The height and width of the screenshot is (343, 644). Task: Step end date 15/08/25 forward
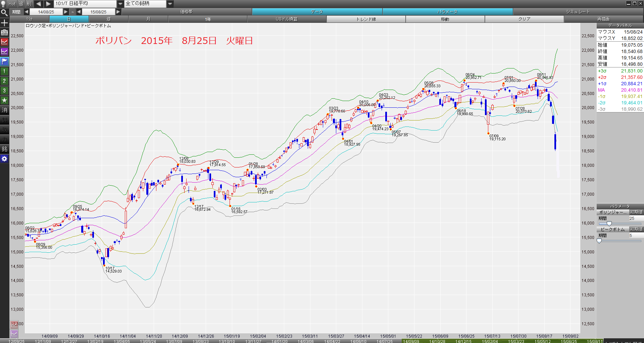coord(118,12)
